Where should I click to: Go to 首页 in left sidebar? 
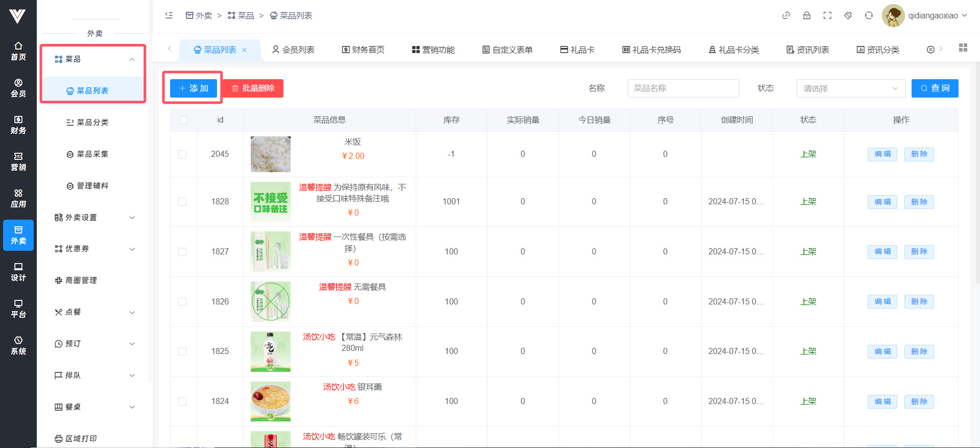tap(18, 51)
